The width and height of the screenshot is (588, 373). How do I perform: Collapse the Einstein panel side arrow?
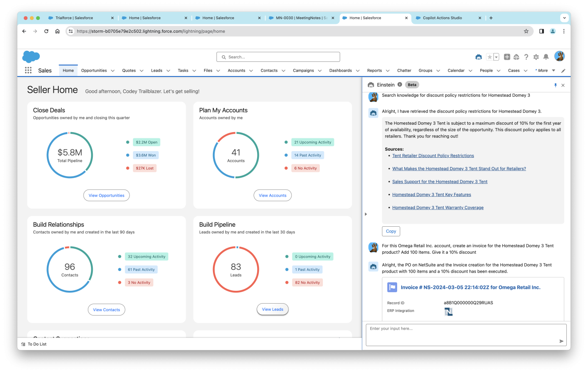click(366, 214)
